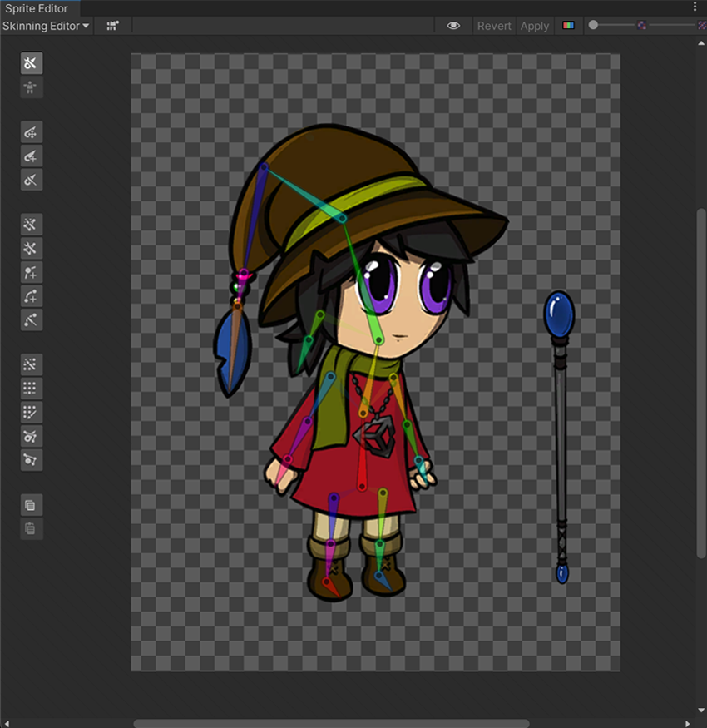Switch to the Sprite Editor tab

[x=37, y=8]
